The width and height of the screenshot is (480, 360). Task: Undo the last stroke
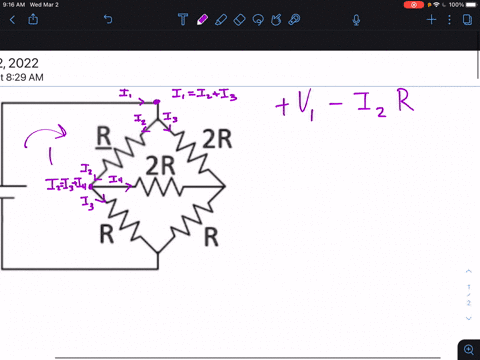click(x=108, y=19)
